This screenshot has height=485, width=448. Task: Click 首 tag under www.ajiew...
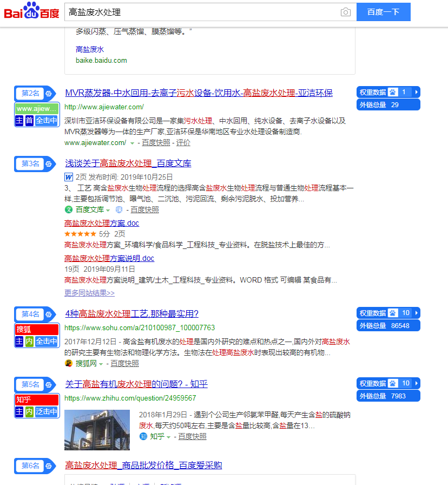(x=29, y=120)
